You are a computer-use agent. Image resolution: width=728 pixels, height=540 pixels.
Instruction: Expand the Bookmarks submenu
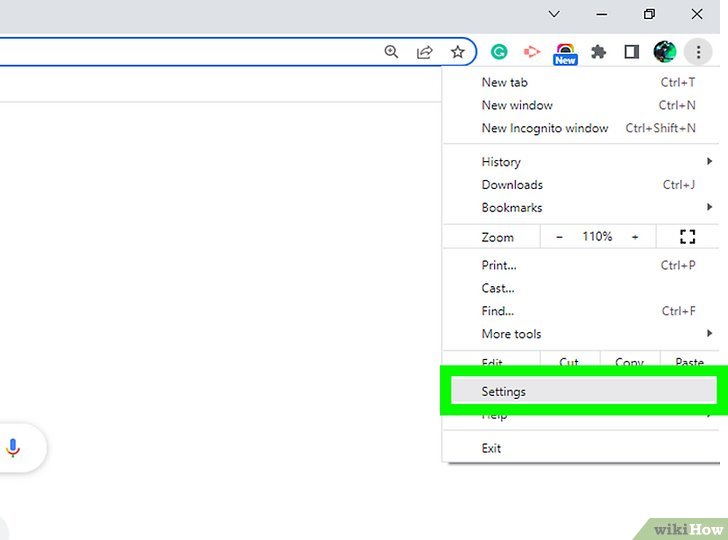point(581,207)
